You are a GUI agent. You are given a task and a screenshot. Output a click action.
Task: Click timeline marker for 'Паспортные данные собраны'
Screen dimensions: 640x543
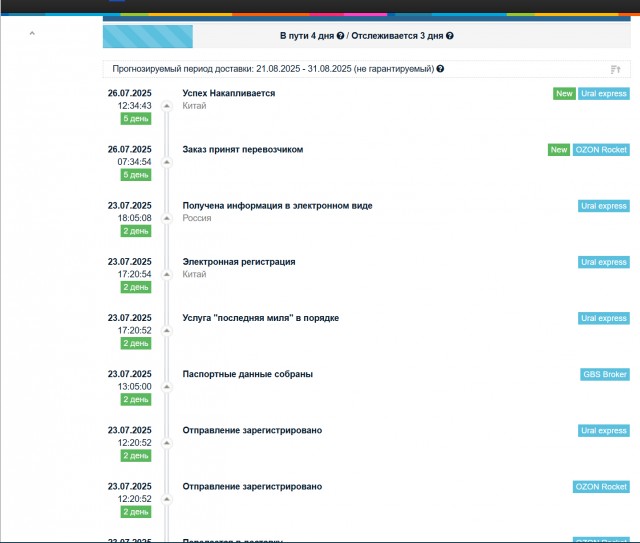coord(167,387)
